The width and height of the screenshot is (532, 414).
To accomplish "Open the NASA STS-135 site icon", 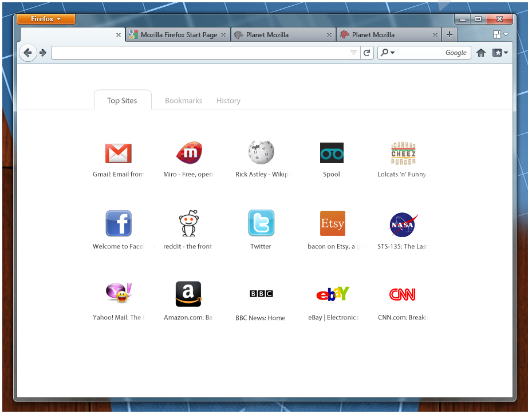I will tap(403, 224).
